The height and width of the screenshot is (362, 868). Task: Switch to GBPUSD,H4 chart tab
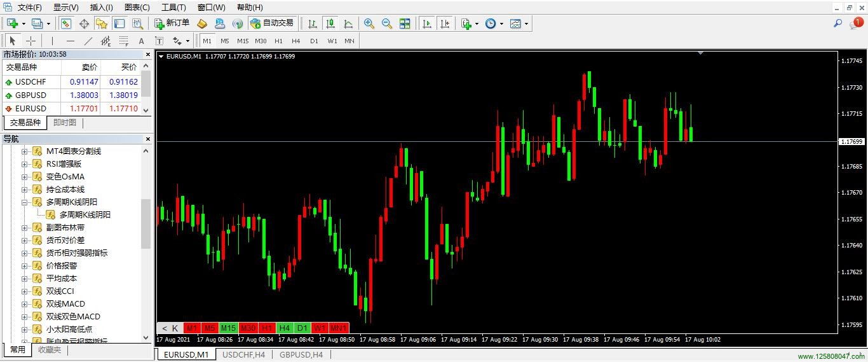pyautogui.click(x=301, y=354)
